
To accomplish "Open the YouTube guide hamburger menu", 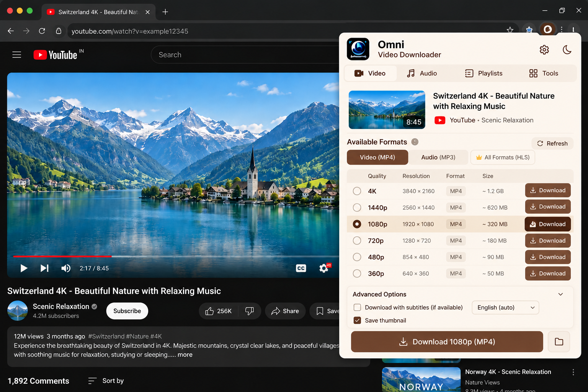I will click(x=17, y=55).
